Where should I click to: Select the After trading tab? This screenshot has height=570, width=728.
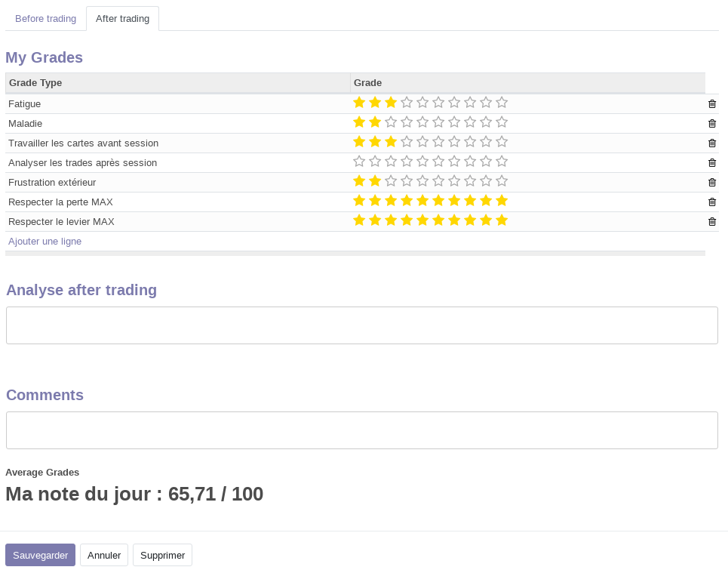coord(122,19)
